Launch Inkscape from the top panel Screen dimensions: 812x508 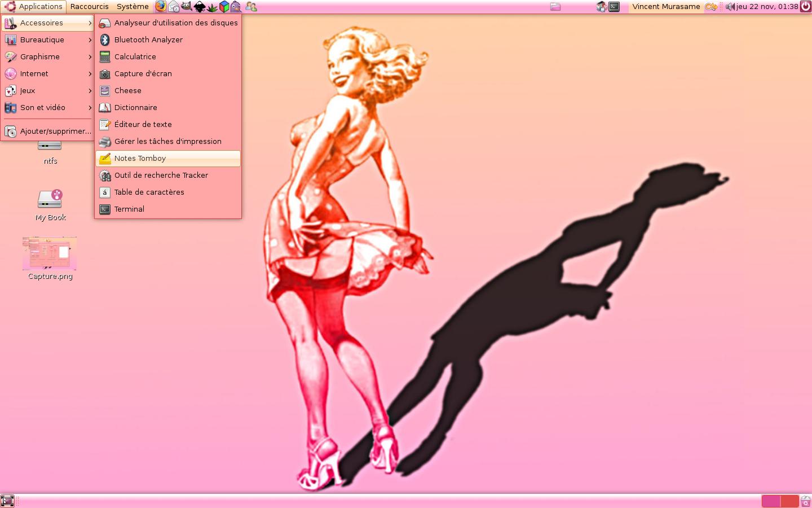click(x=200, y=7)
